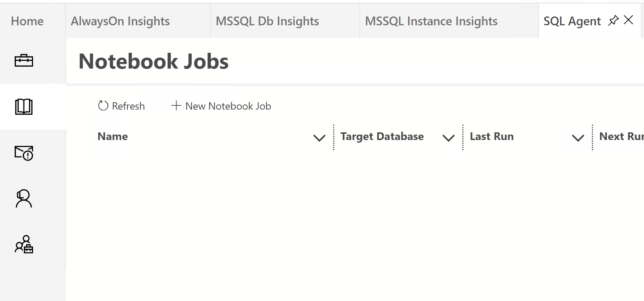Image resolution: width=644 pixels, height=301 pixels.
Task: Open the Jobs view briefcase icon
Action: pyautogui.click(x=24, y=60)
